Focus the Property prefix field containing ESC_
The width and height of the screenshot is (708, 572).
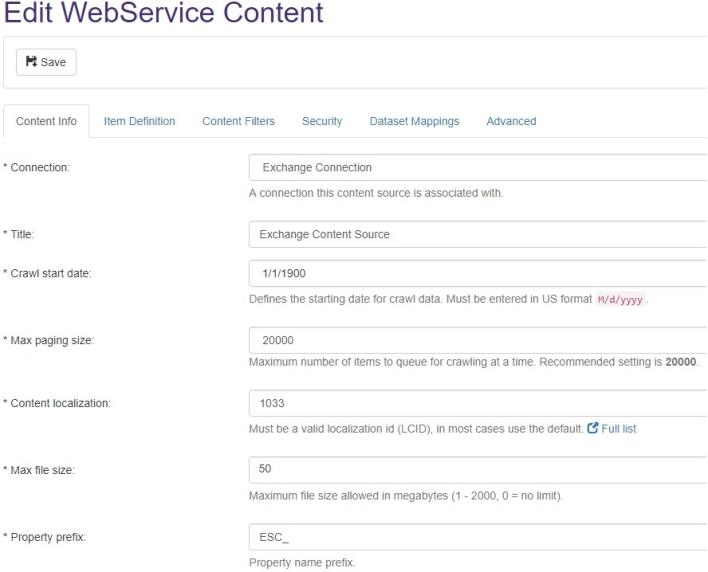pyautogui.click(x=477, y=536)
